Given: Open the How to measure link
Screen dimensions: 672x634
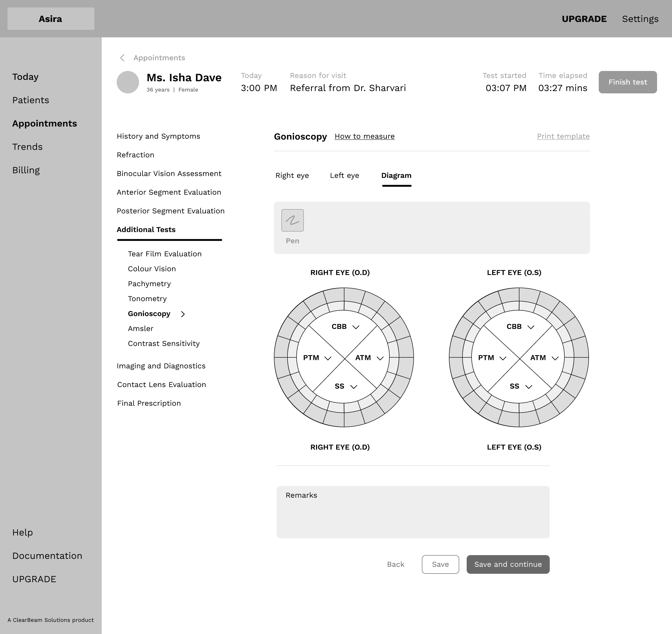Looking at the screenshot, I should 364,136.
